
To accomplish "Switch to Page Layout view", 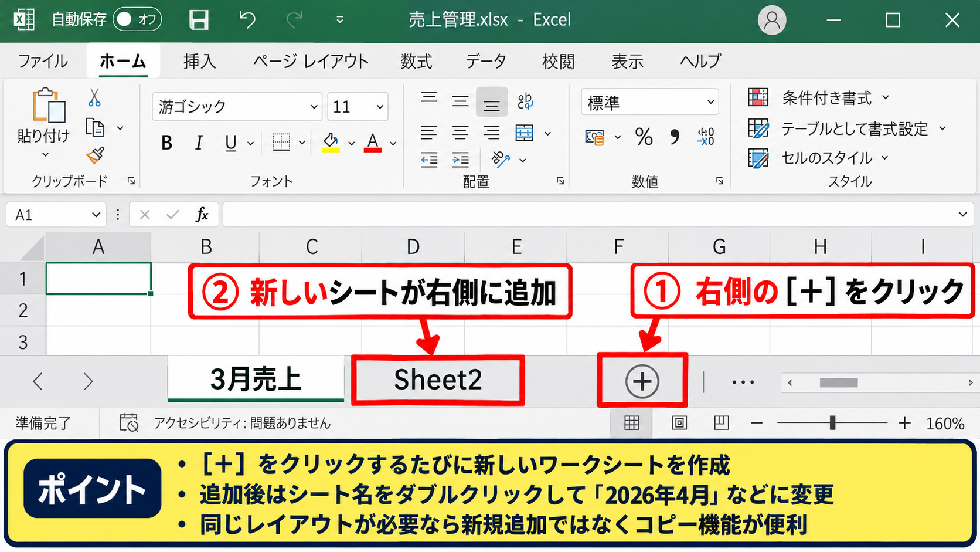I will 679,423.
